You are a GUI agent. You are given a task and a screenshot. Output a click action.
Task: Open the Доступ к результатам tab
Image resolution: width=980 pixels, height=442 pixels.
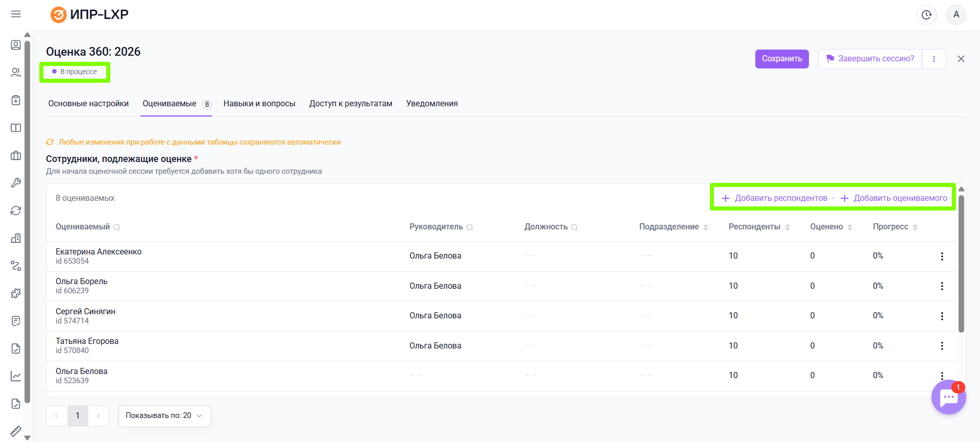pos(350,104)
